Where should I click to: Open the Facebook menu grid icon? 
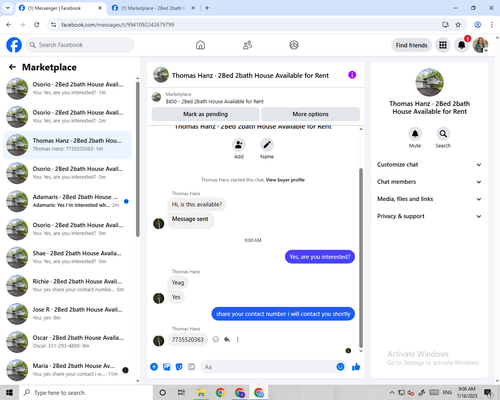point(443,45)
